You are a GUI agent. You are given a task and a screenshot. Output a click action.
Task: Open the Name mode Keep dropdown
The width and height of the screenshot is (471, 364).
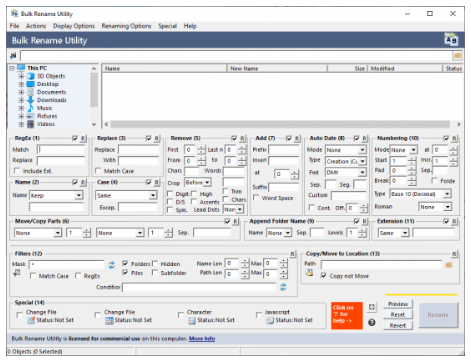pos(79,195)
